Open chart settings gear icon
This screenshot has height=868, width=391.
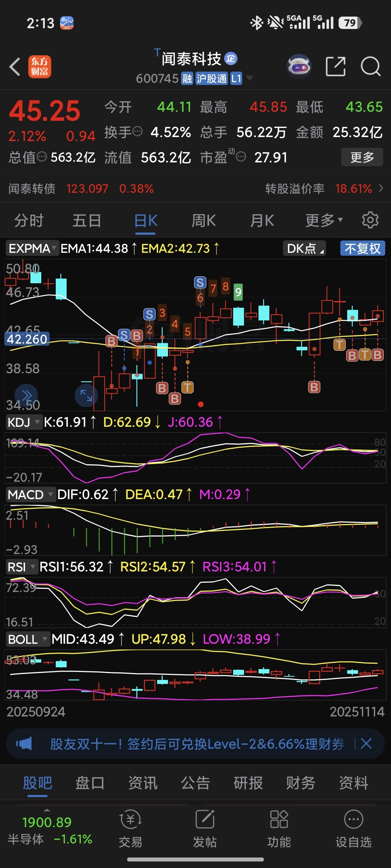point(370,220)
